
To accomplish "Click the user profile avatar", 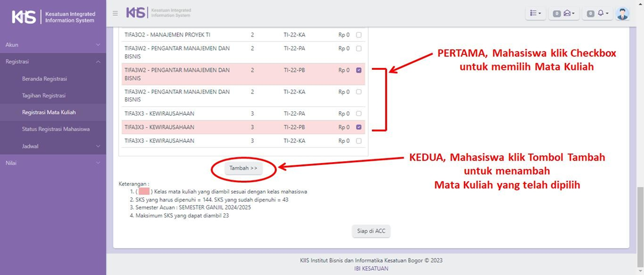I will 623,13.
